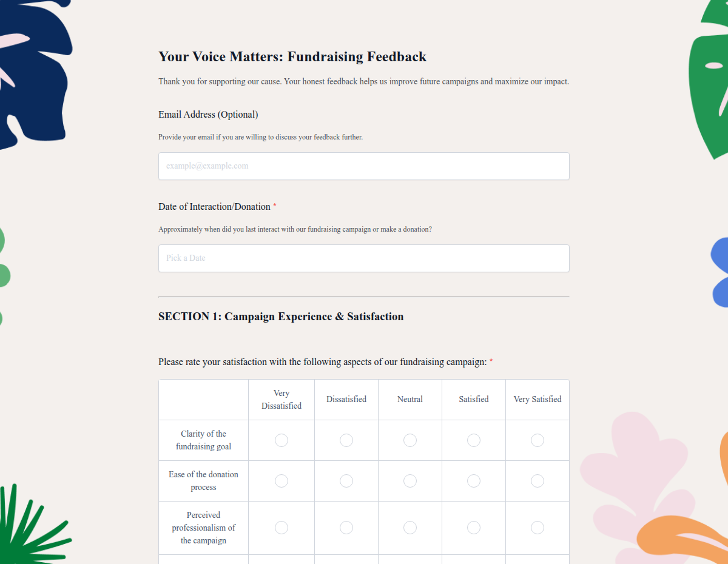728x564 pixels.
Task: Select Satisfied for clarity of fundraising goal
Action: point(473,440)
